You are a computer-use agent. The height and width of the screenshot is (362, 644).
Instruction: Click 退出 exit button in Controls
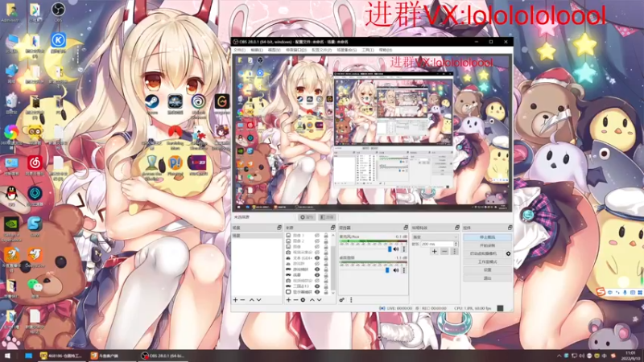tap(488, 278)
